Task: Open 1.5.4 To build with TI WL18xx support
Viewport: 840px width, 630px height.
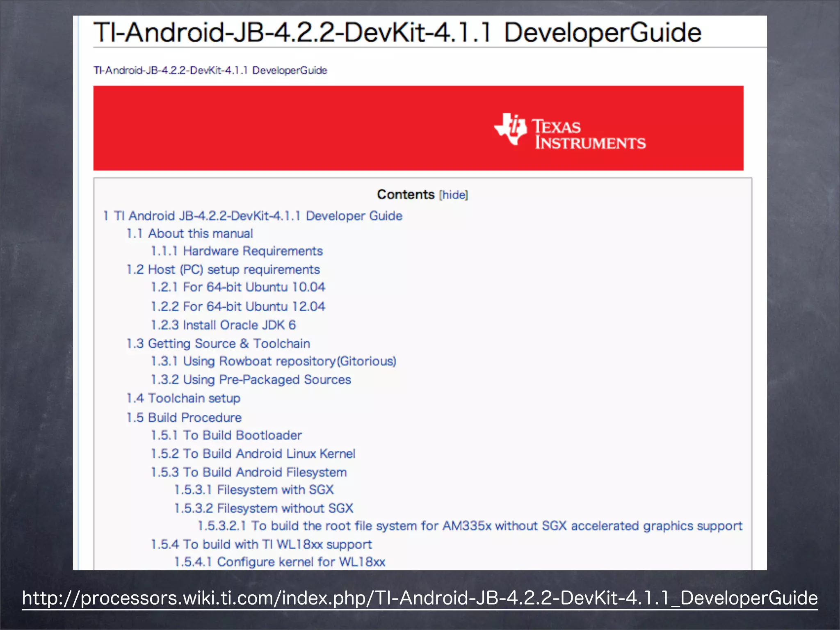Action: (x=262, y=544)
